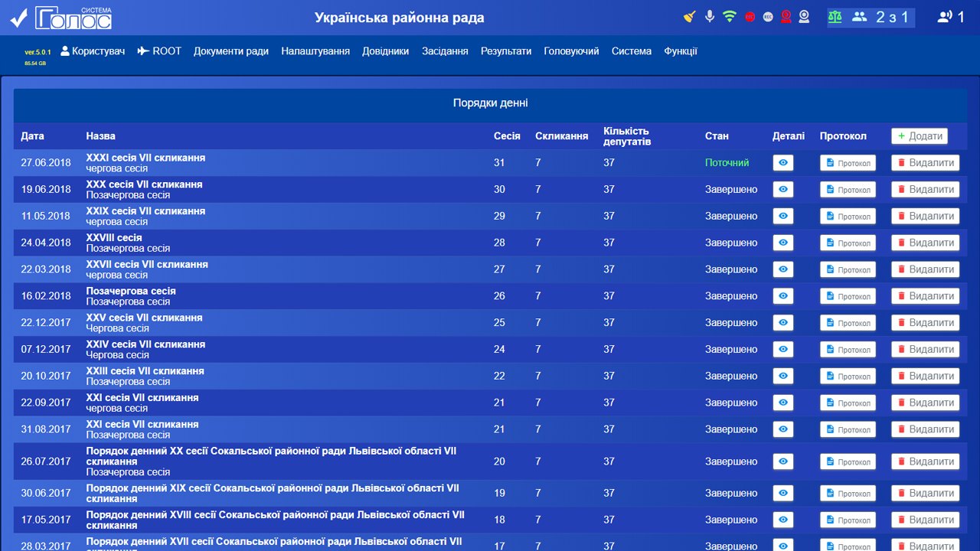Click the microphone icon in header

[x=710, y=16]
